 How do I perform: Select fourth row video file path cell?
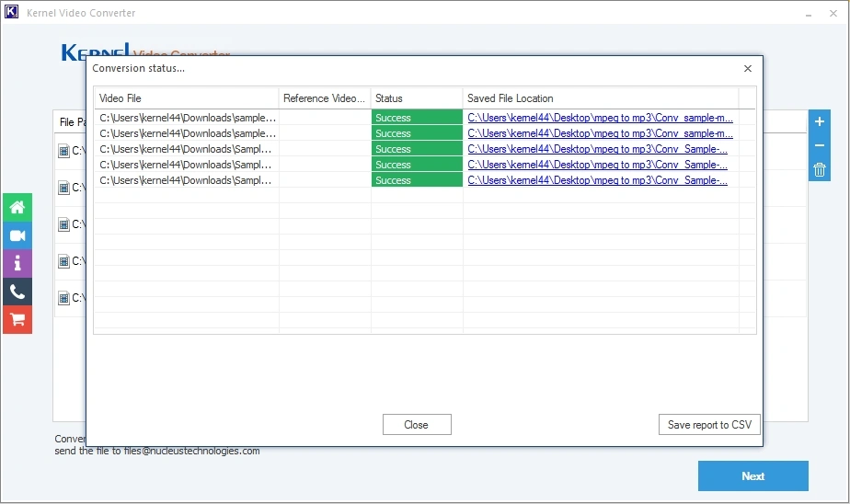(x=187, y=165)
